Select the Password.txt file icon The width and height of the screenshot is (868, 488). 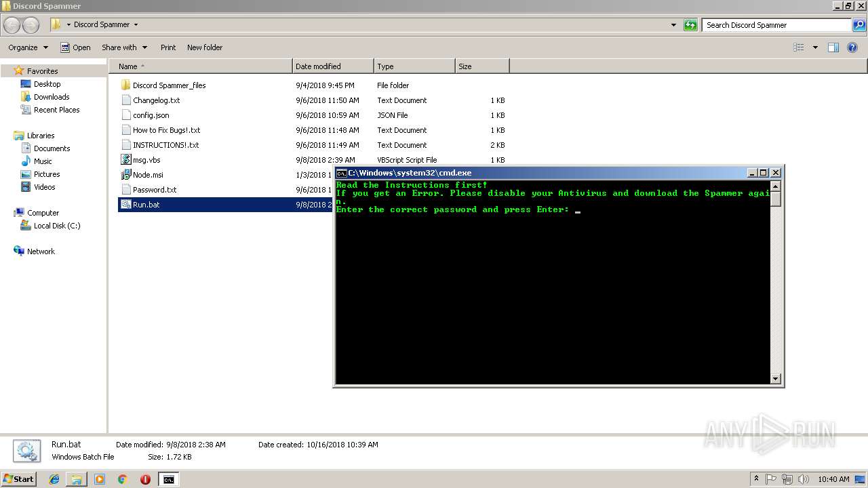[x=125, y=190]
